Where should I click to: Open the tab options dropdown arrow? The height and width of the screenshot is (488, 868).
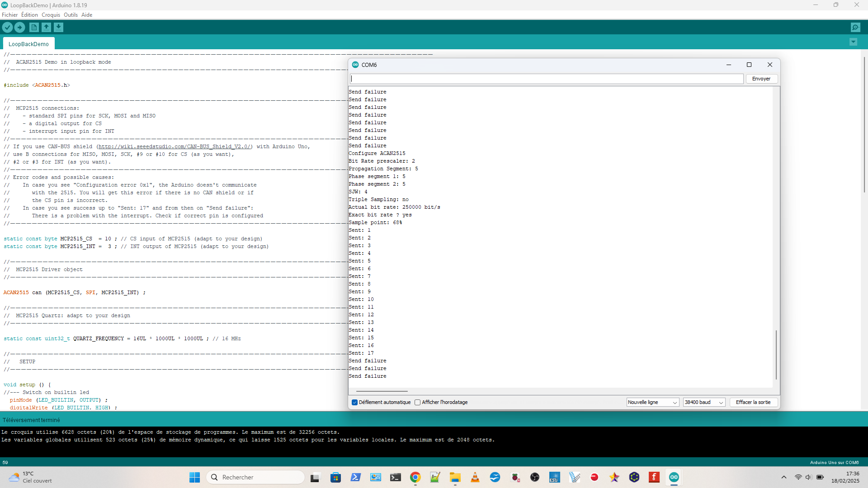[854, 42]
